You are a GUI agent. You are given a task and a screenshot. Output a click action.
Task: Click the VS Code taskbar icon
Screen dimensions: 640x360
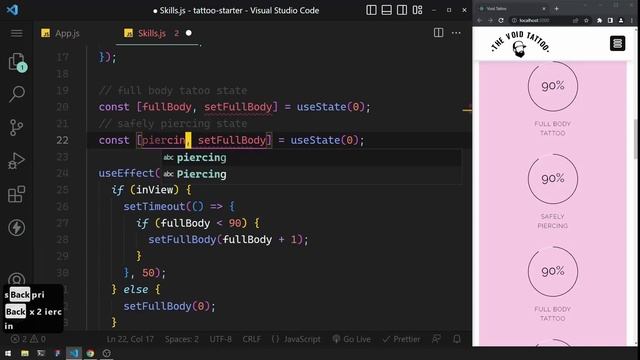click(x=74, y=353)
